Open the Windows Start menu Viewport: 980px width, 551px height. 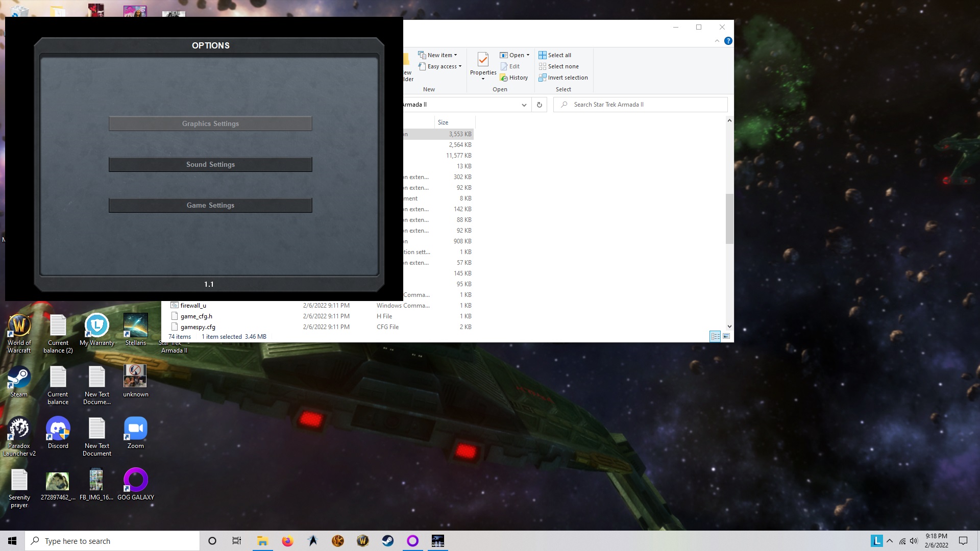click(12, 541)
